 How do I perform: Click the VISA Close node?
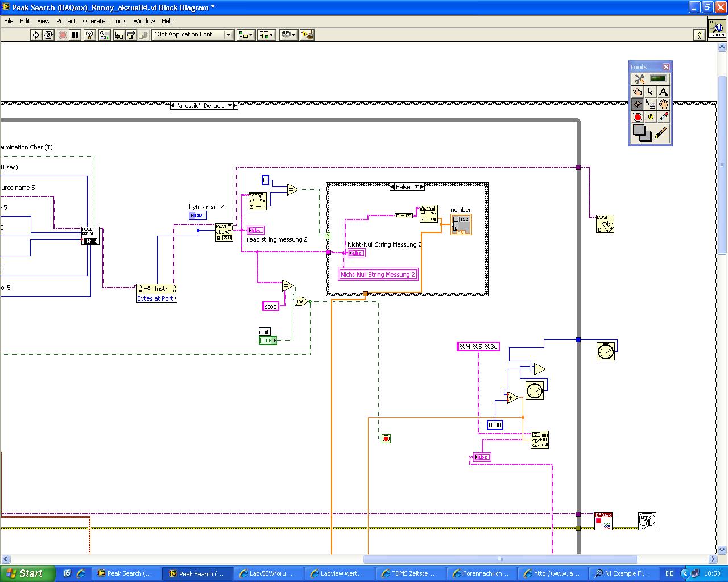[x=605, y=224]
